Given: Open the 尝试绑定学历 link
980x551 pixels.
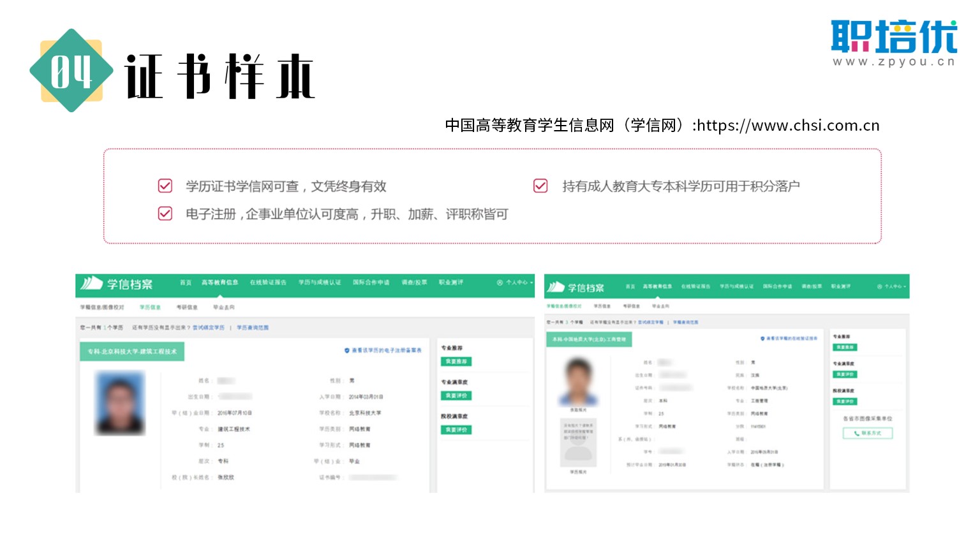Looking at the screenshot, I should pyautogui.click(x=209, y=328).
